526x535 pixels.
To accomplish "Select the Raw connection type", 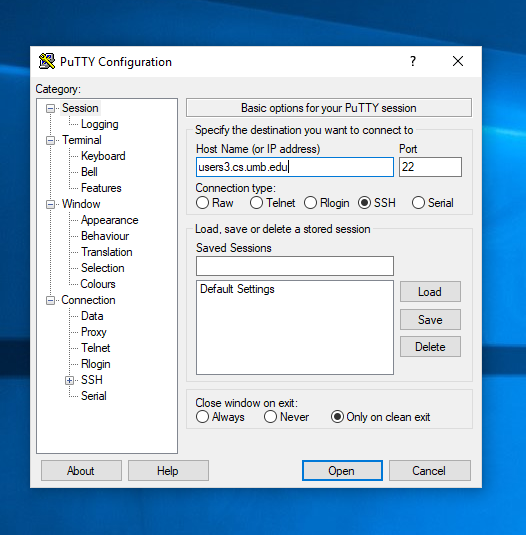I will [202, 203].
